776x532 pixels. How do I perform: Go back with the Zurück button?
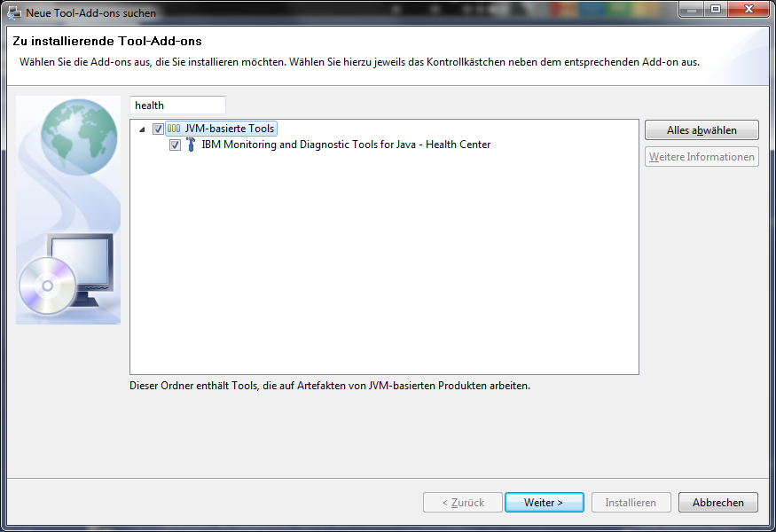click(463, 503)
